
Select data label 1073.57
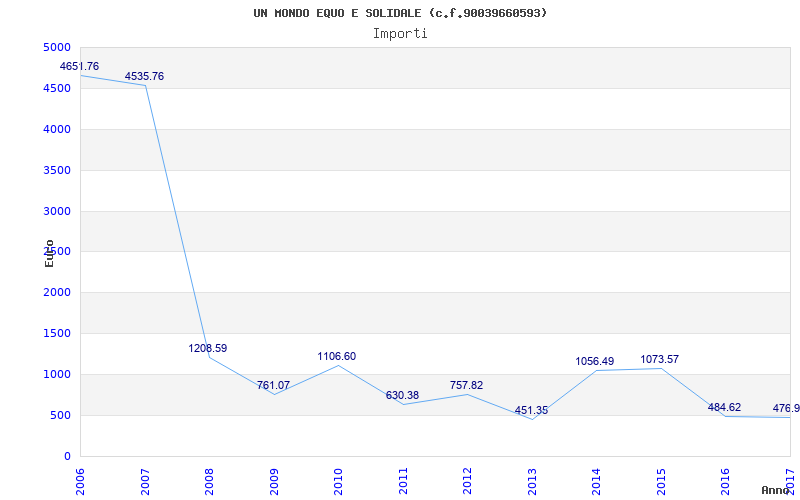coord(660,360)
